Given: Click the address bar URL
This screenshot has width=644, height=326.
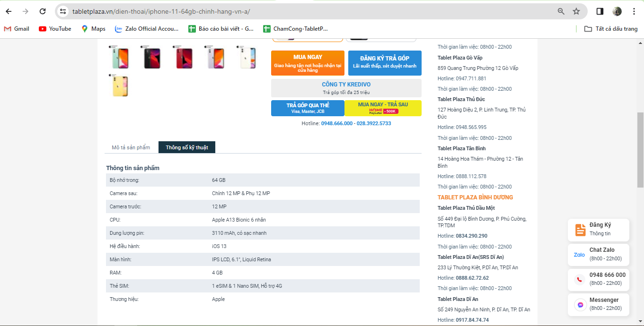Looking at the screenshot, I should (x=161, y=11).
